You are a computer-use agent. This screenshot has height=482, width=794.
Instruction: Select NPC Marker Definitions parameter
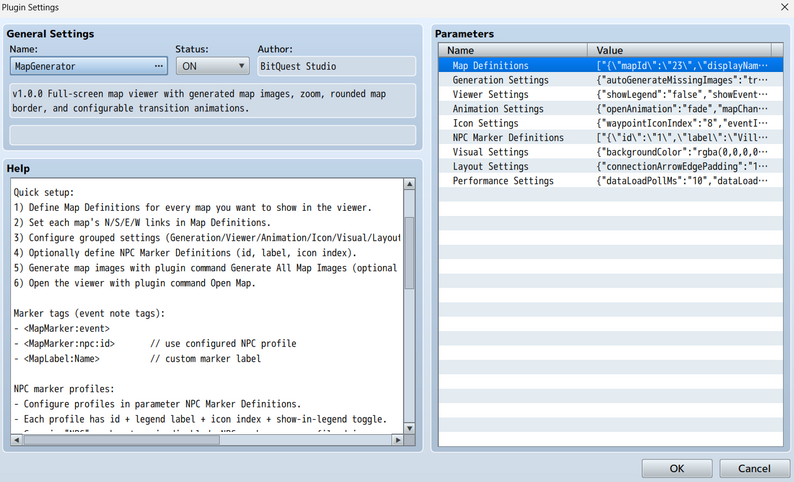pos(611,138)
